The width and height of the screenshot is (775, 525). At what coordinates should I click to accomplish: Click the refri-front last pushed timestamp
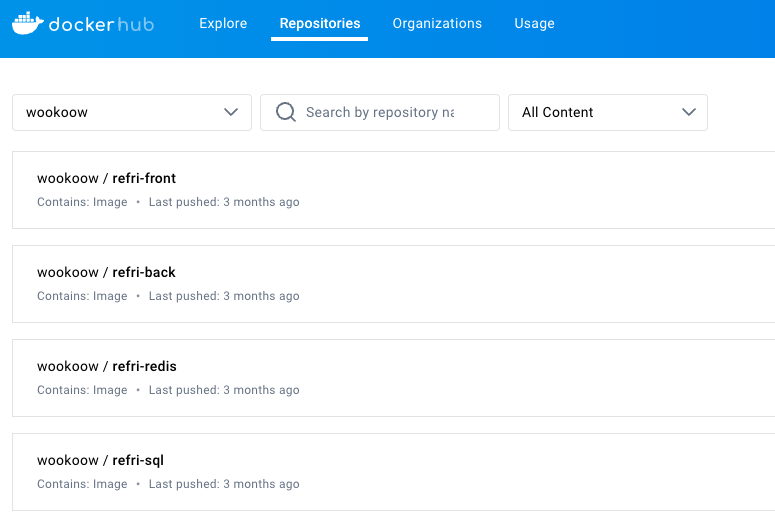(x=224, y=202)
